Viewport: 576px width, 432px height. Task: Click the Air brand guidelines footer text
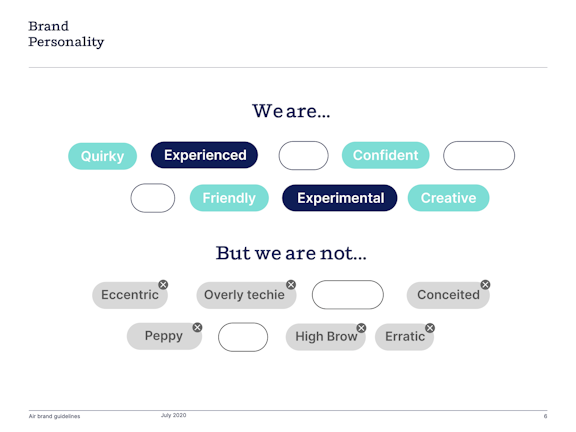54,416
